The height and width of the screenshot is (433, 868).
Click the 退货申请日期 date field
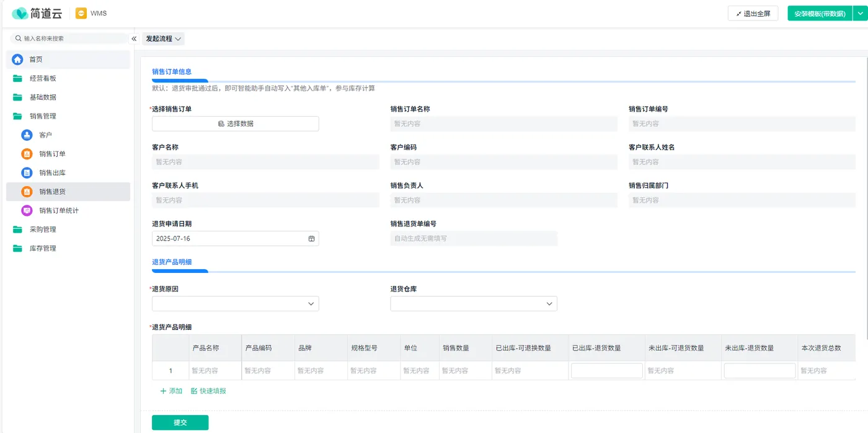coord(236,238)
